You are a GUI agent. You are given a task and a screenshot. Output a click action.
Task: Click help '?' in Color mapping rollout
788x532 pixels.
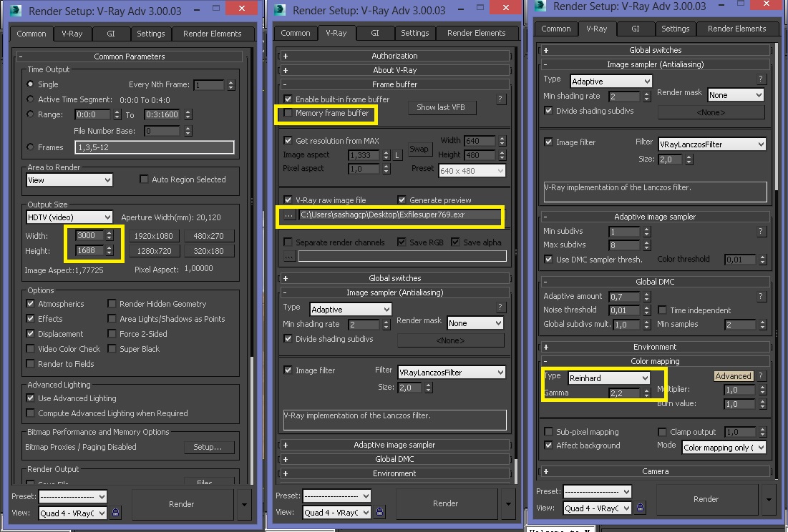coord(760,375)
